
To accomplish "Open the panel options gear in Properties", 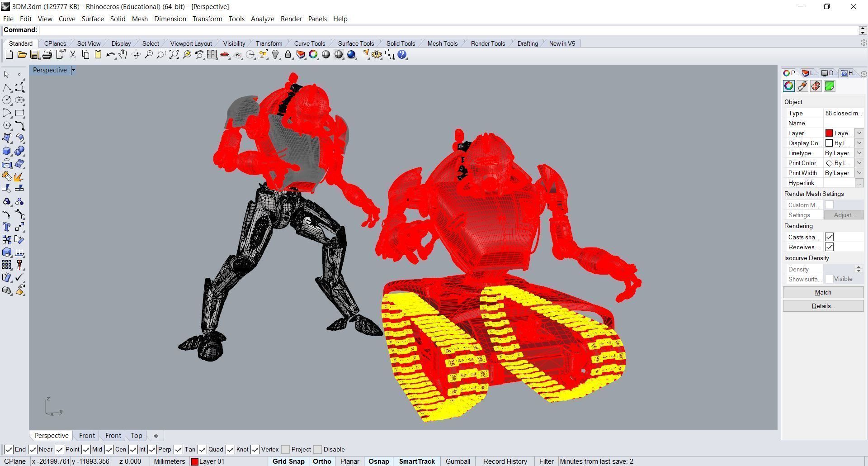I will pos(863,74).
